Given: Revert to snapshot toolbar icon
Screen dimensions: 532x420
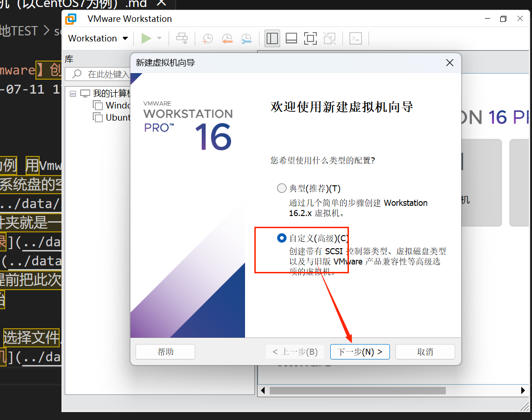Looking at the screenshot, I should click(x=227, y=38).
